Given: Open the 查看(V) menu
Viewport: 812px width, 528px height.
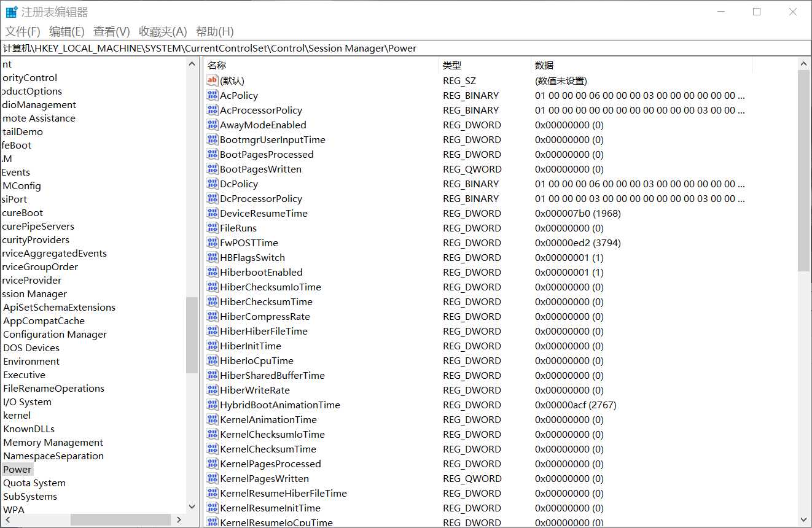Looking at the screenshot, I should pos(112,31).
